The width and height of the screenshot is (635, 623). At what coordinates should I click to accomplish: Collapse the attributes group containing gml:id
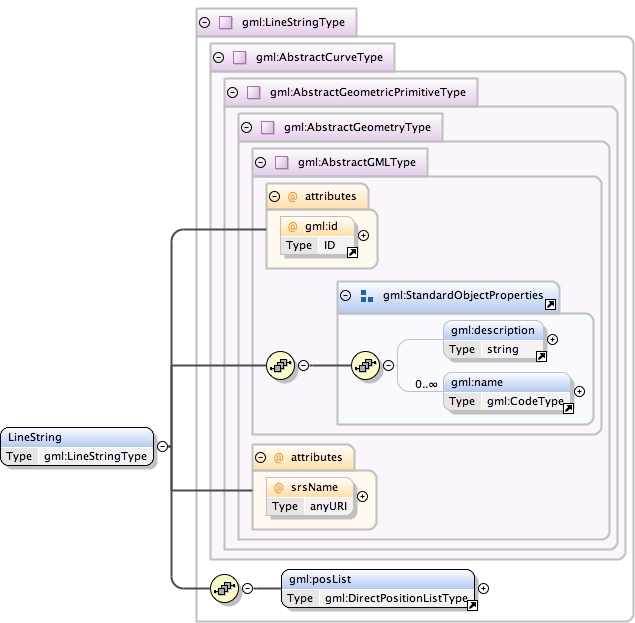pyautogui.click(x=275, y=197)
